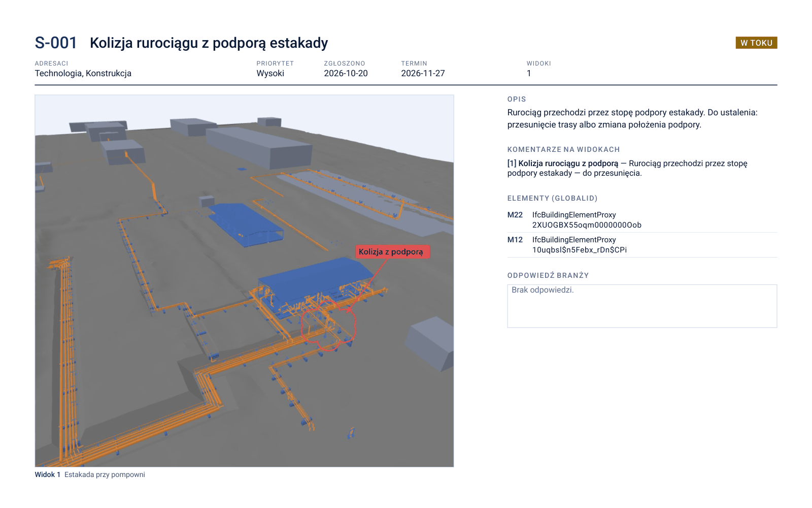The image size is (812, 508).
Task: Click the 'ZGŁOSZONO' field label
Action: 345,63
